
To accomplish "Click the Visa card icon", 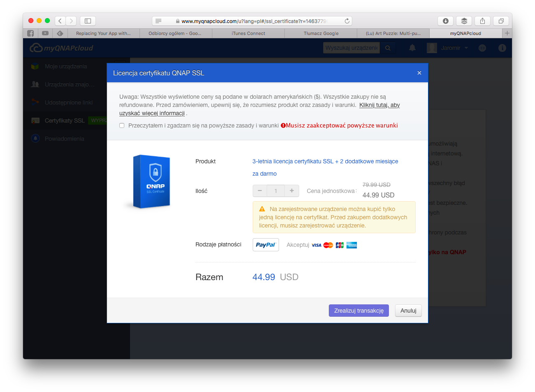I will tap(316, 245).
